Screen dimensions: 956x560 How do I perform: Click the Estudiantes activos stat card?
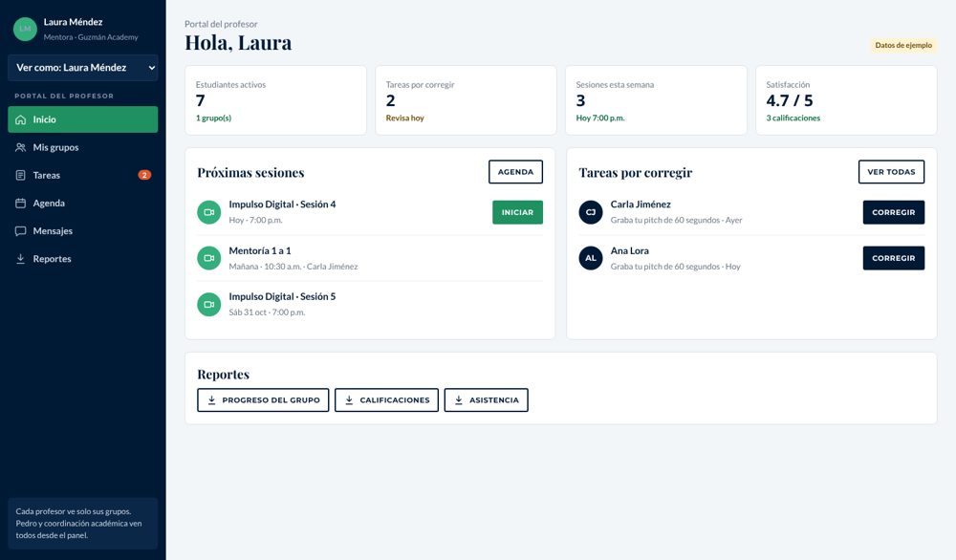pyautogui.click(x=275, y=100)
